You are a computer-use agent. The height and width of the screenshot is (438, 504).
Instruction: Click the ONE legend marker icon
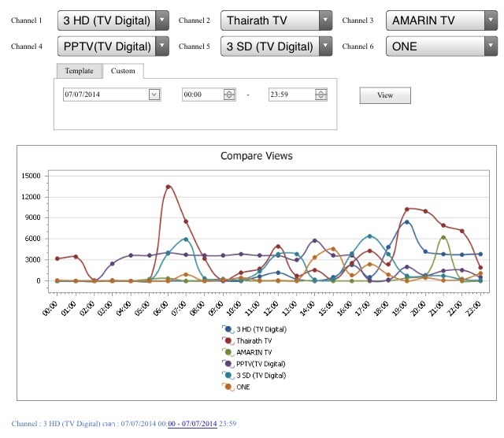[228, 388]
